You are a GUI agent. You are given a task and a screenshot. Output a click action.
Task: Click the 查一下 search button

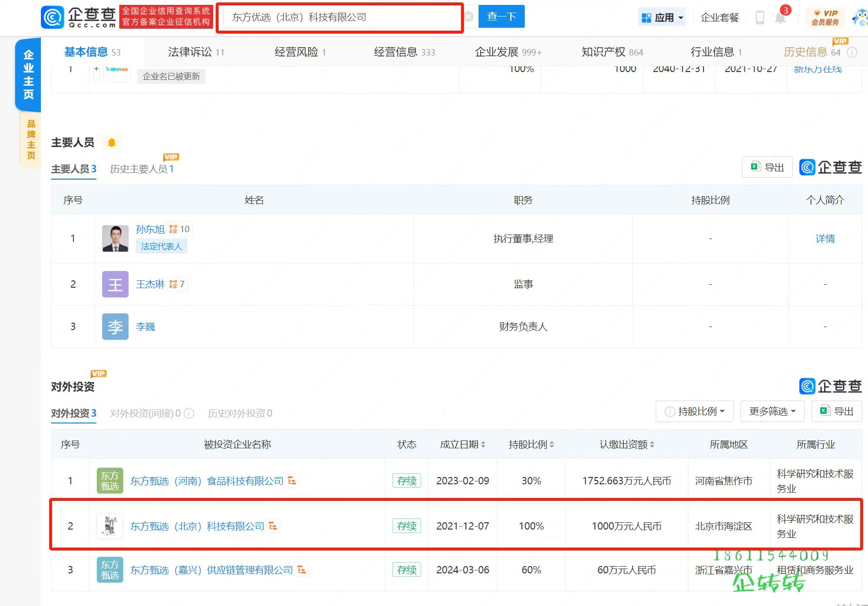click(501, 17)
